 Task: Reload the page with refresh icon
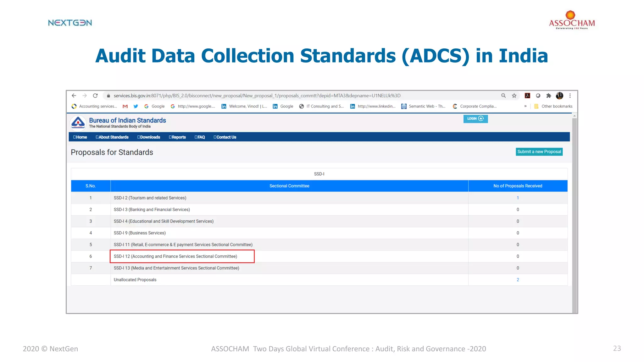point(95,96)
